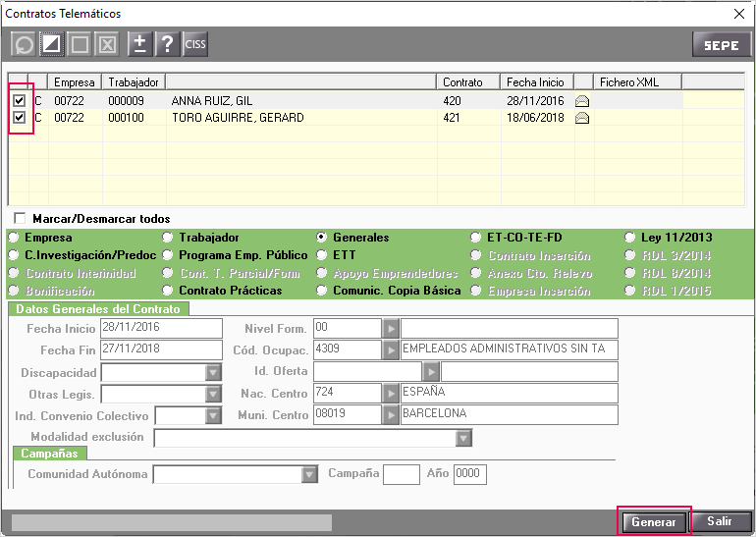The image size is (756, 537).
Task: Select the Trabajador radio option
Action: pyautogui.click(x=167, y=238)
